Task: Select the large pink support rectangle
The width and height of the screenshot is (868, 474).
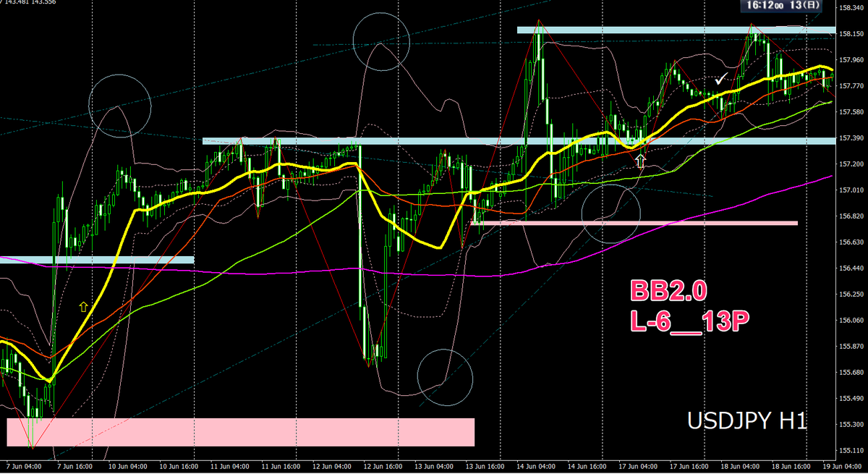Action: (241, 432)
